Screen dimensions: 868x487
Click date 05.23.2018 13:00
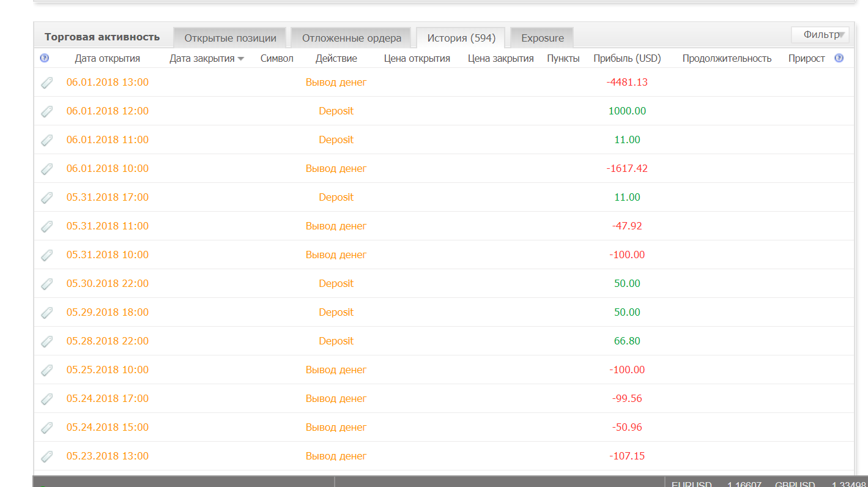click(108, 456)
